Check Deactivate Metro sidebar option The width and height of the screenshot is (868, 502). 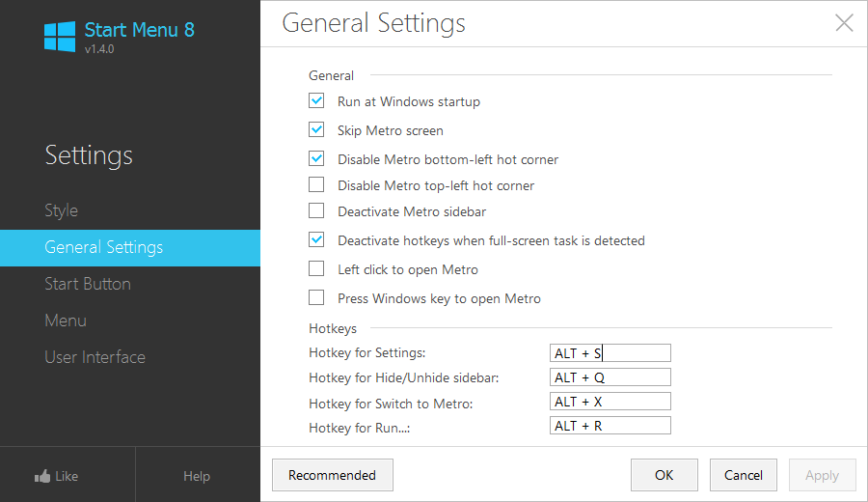pos(316,210)
